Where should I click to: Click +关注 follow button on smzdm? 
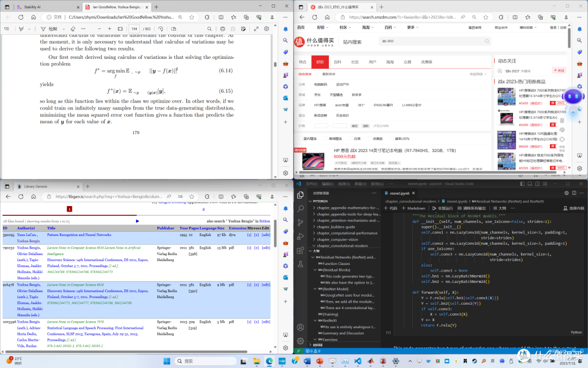coord(559,70)
